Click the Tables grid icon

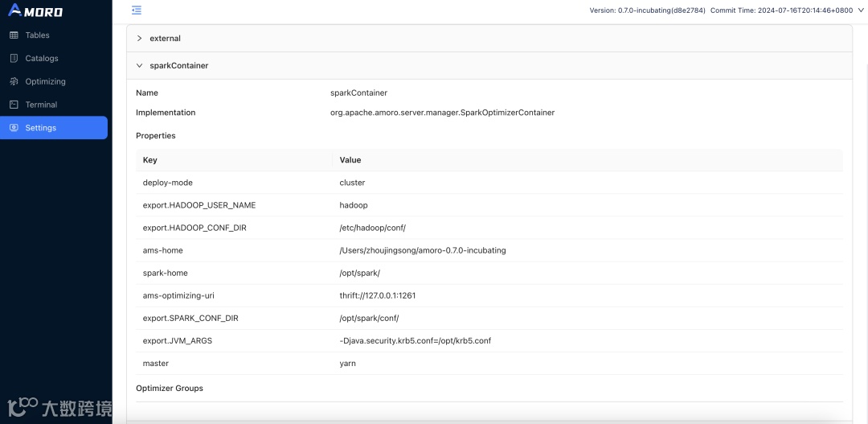pos(14,35)
